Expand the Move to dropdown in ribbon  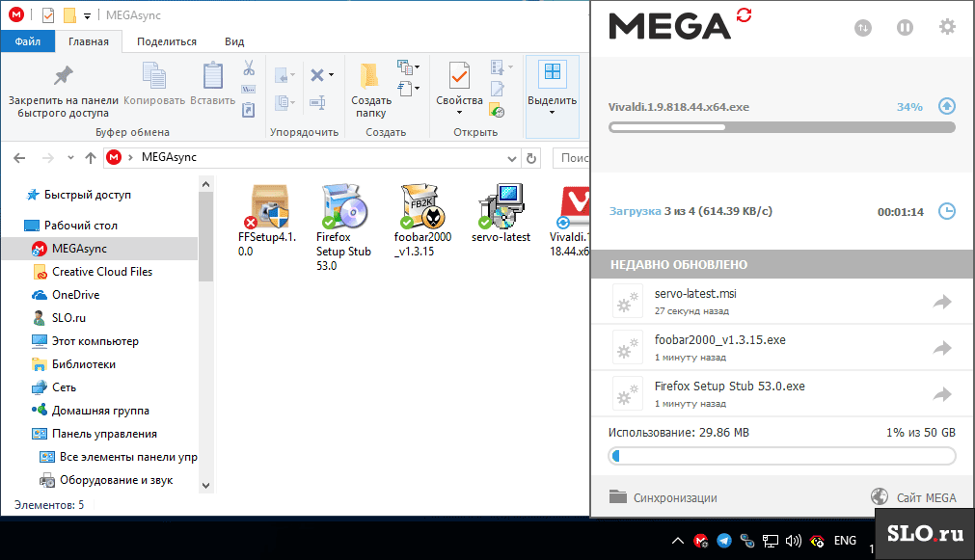[x=293, y=76]
